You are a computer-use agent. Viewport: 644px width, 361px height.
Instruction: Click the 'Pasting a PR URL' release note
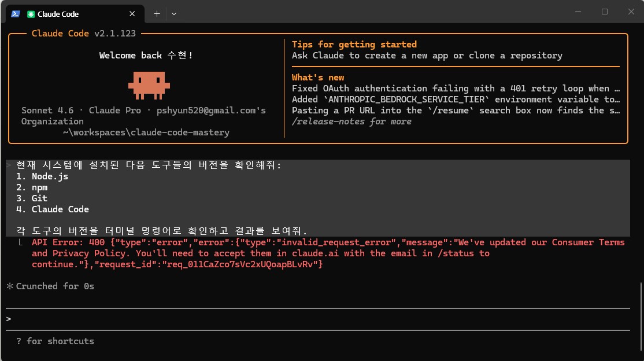tap(456, 110)
